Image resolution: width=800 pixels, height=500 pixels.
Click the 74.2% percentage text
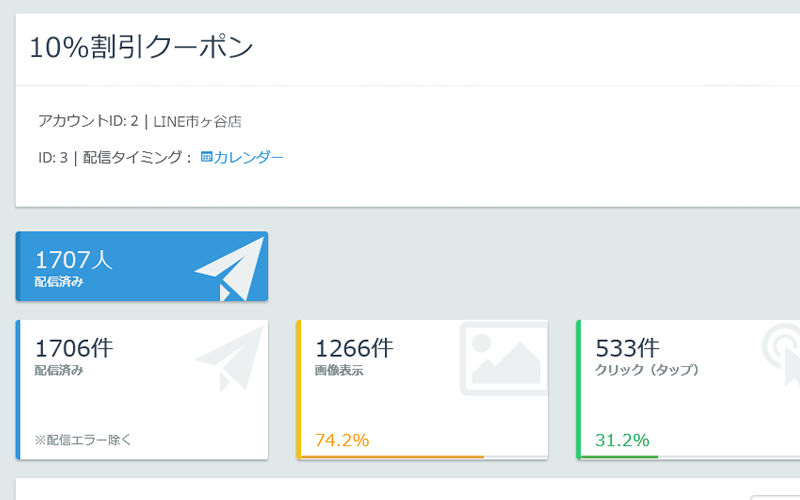pyautogui.click(x=342, y=439)
